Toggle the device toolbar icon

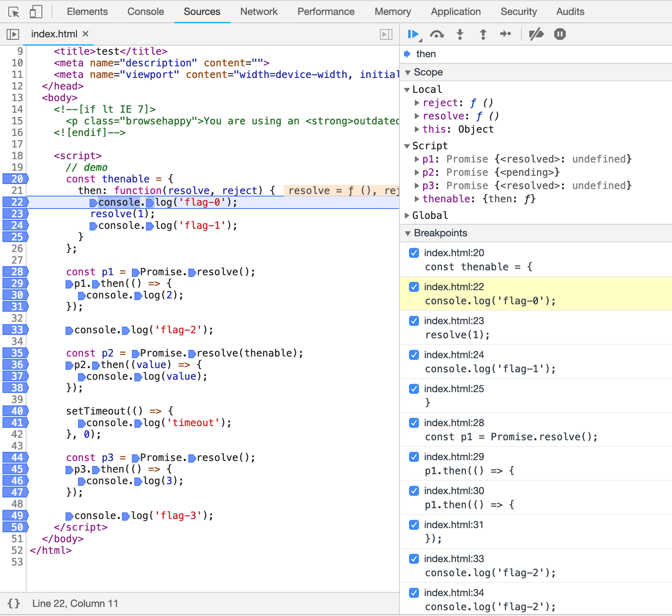click(x=36, y=12)
